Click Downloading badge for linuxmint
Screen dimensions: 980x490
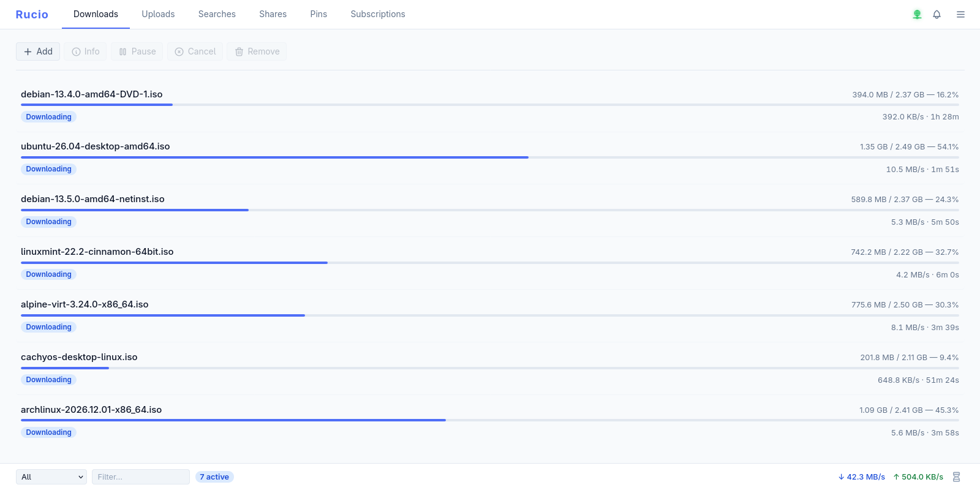[48, 274]
